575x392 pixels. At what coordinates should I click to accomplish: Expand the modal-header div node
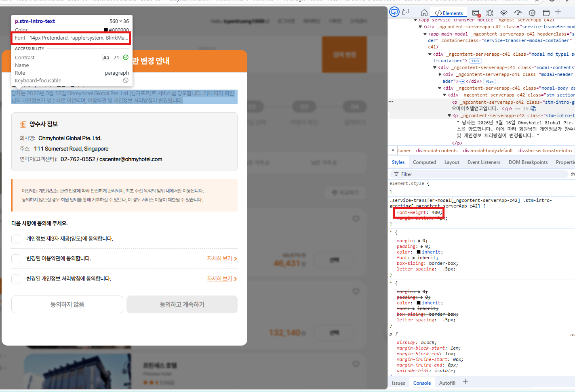click(440, 75)
